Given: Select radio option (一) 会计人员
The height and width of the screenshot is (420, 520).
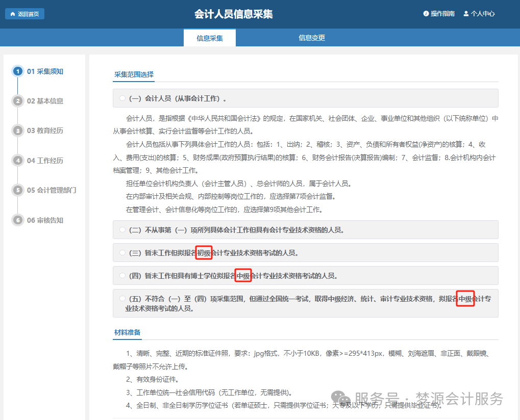Looking at the screenshot, I should click(122, 97).
